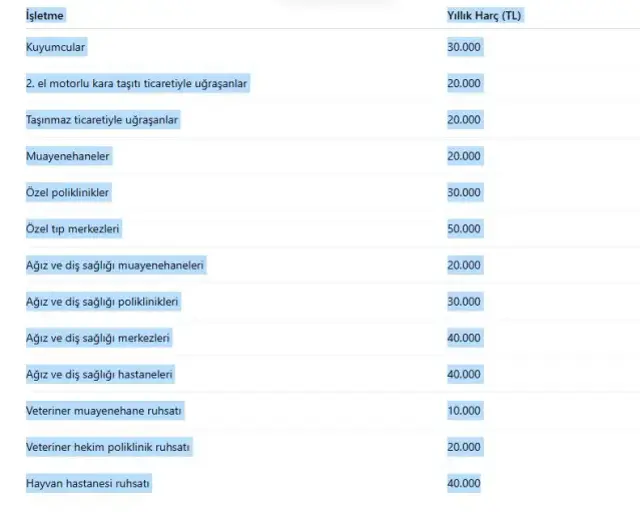Select the Hayvan hastanesi ruhsatı label
The width and height of the screenshot is (640, 530).
click(x=88, y=483)
